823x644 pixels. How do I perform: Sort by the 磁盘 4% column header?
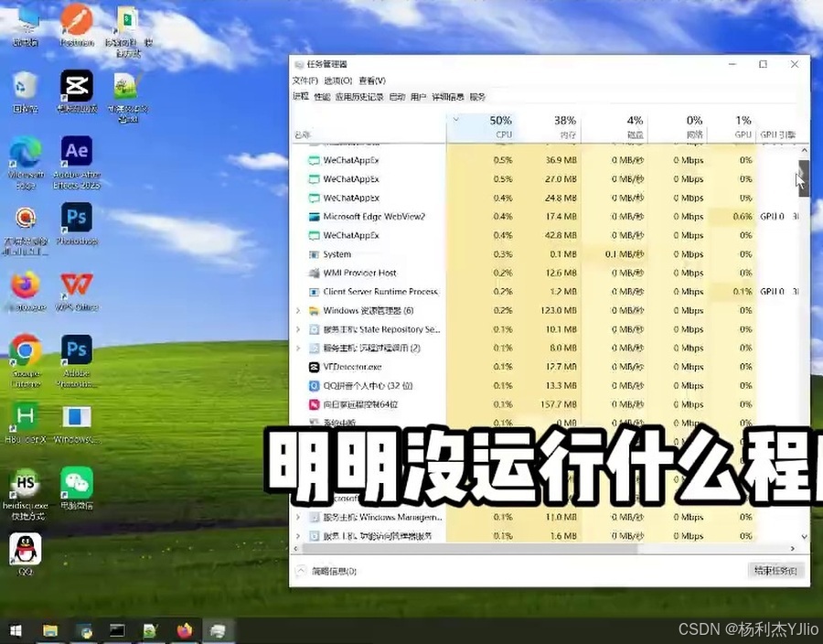(x=614, y=127)
